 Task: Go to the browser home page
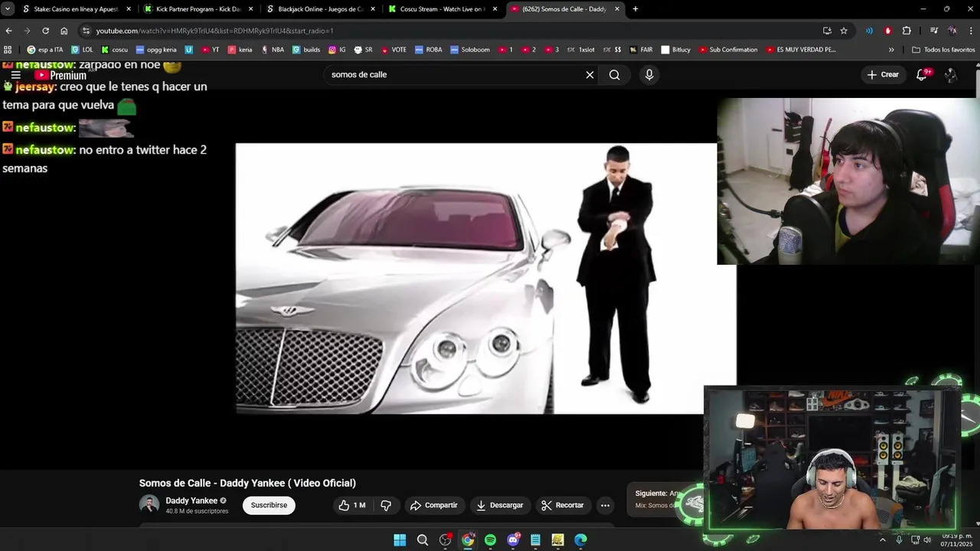pyautogui.click(x=64, y=31)
